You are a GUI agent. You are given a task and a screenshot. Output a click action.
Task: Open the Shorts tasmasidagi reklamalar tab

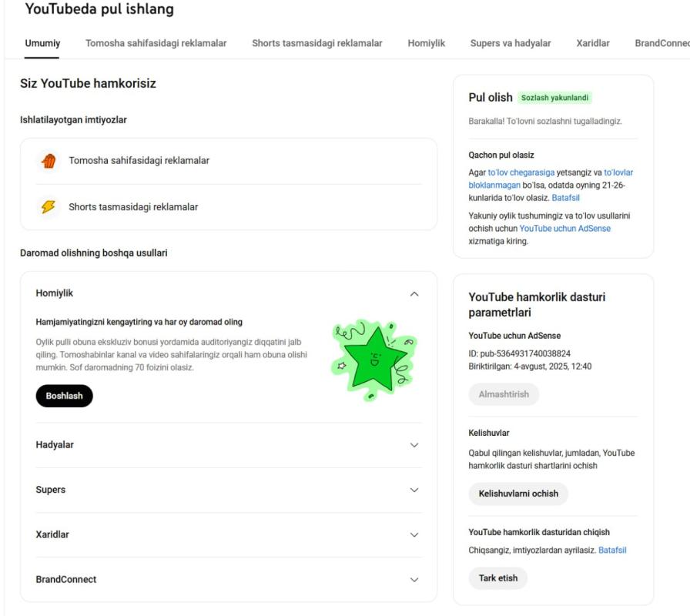click(317, 43)
